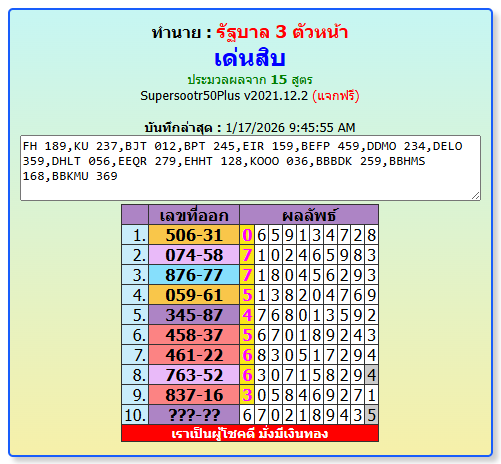The height and width of the screenshot is (464, 501).
Task: Click highlighted digit 6 in row 7
Action: (247, 355)
